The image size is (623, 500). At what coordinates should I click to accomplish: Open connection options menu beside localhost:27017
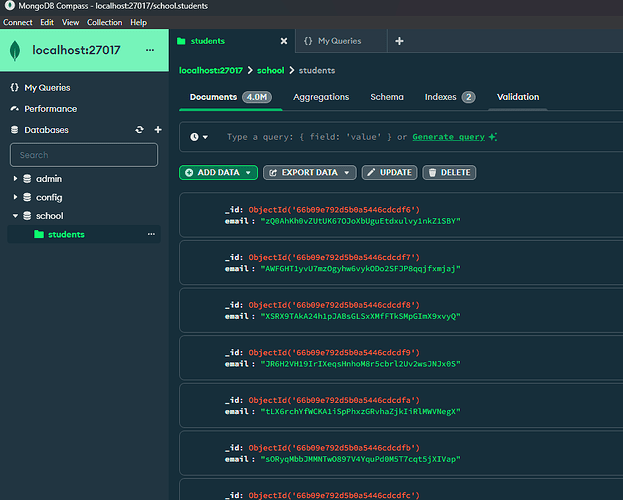click(x=151, y=49)
